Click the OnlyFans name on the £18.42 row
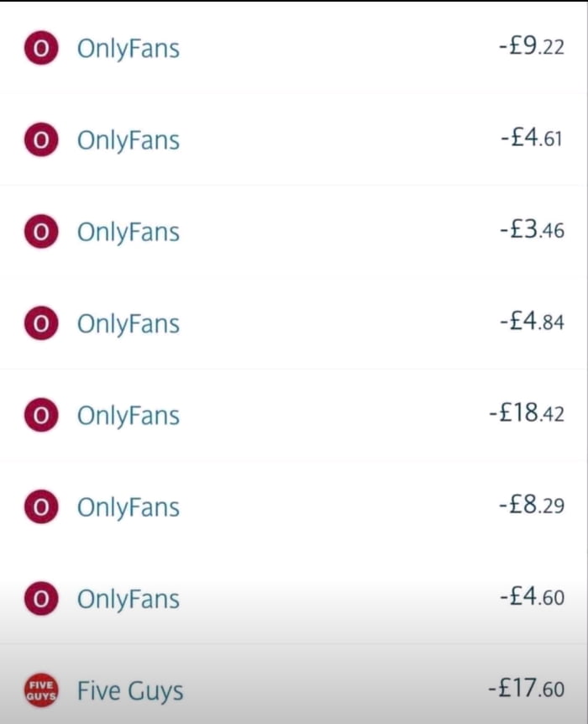Screen dimensions: 588x724 coord(129,416)
